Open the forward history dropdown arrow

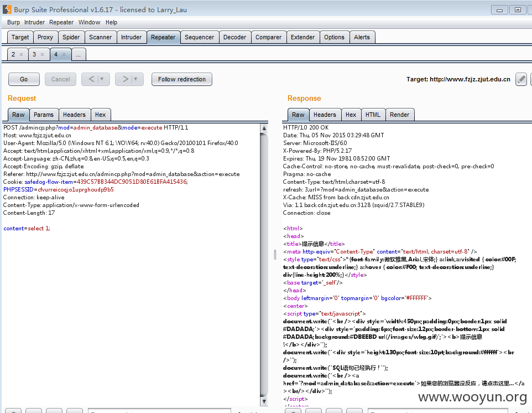point(135,79)
